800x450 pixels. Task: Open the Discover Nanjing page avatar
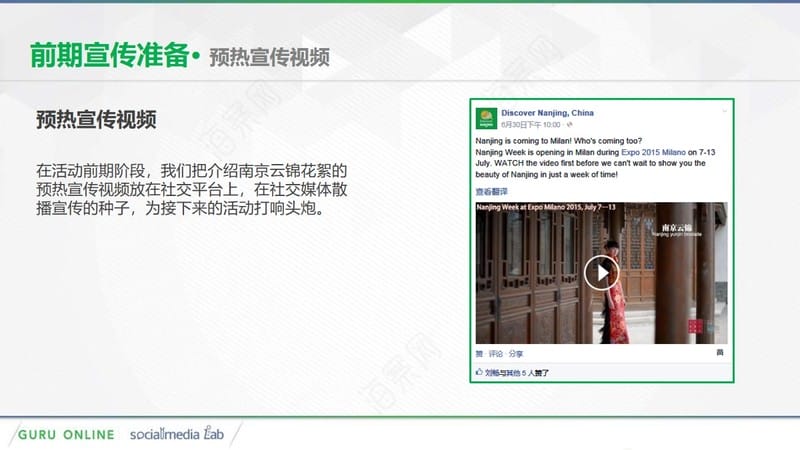tap(486, 118)
